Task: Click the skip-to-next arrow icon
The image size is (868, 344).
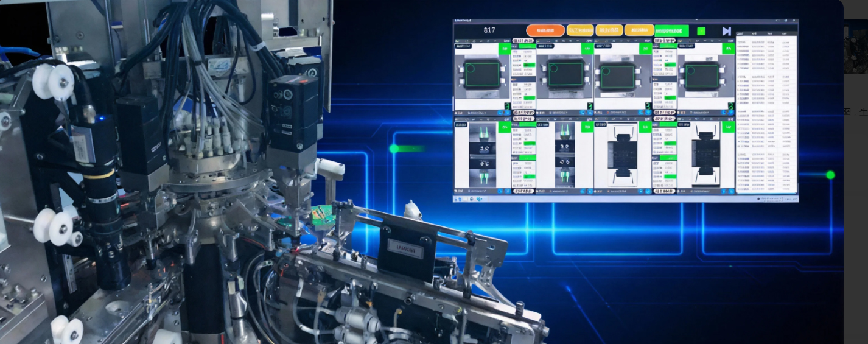Action: click(726, 31)
